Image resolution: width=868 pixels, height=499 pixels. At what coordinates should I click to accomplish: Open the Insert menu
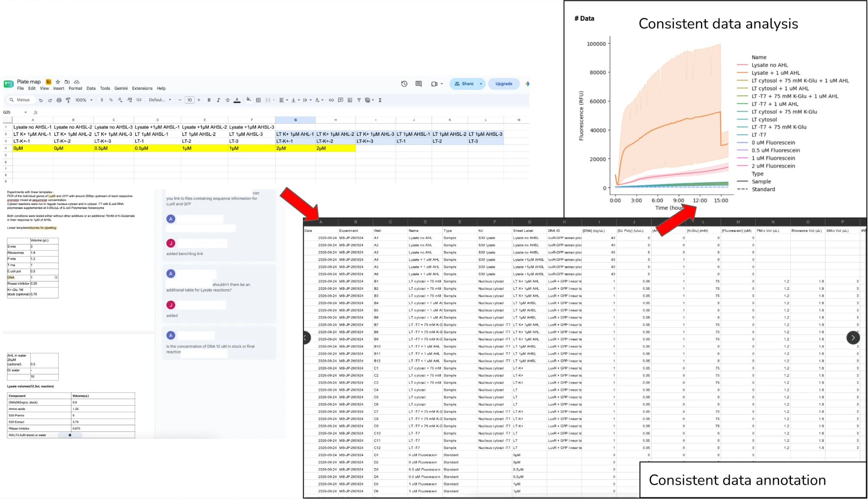[59, 88]
